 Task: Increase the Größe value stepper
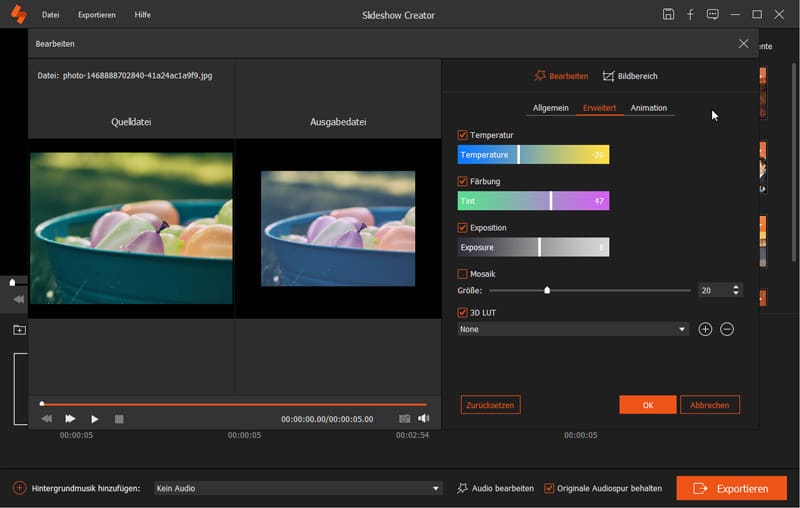[737, 287]
